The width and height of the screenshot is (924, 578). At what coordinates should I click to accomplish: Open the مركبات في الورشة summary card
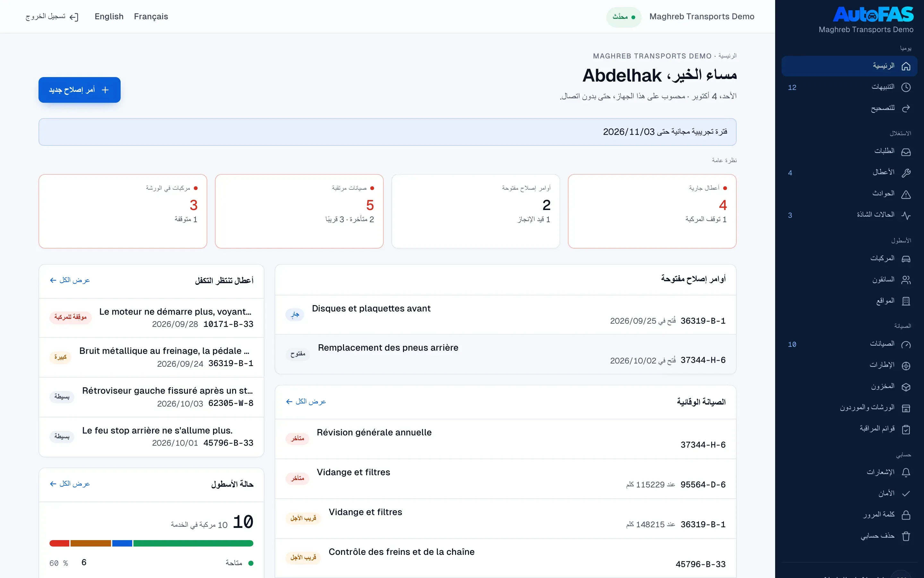click(x=123, y=211)
